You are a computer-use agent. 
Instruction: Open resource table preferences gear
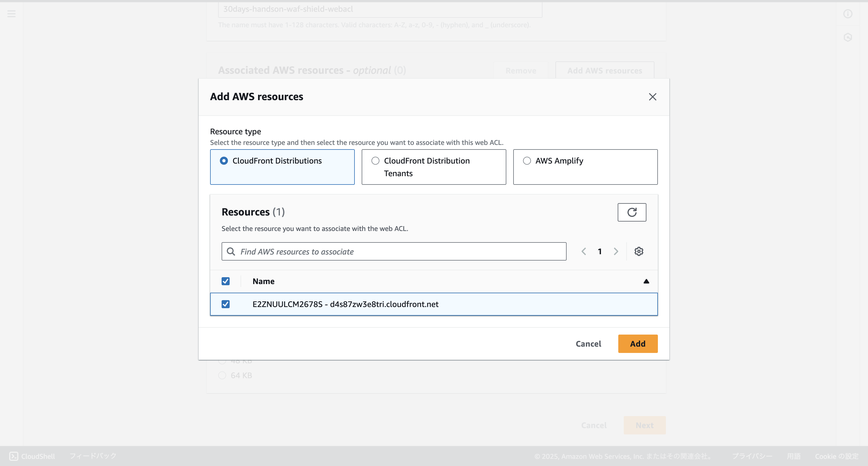(x=639, y=251)
